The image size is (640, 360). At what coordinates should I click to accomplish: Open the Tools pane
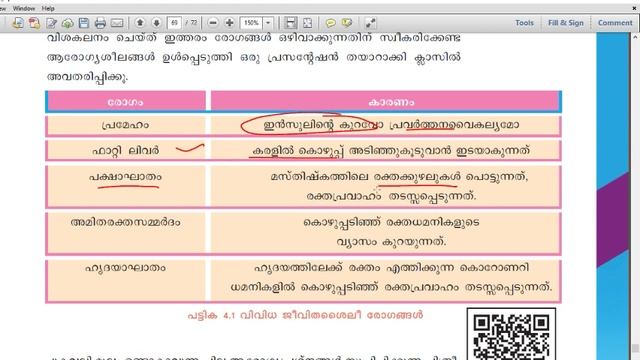pos(524,23)
